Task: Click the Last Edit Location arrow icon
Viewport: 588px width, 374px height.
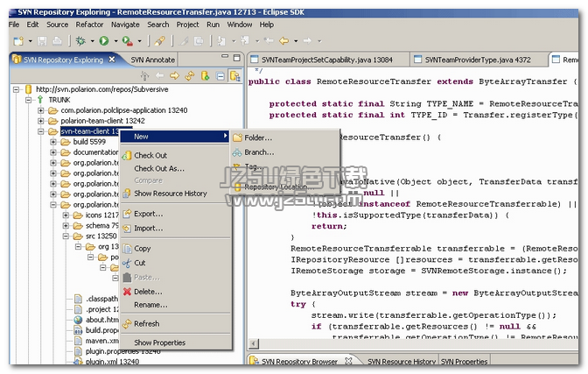Action: [x=269, y=40]
